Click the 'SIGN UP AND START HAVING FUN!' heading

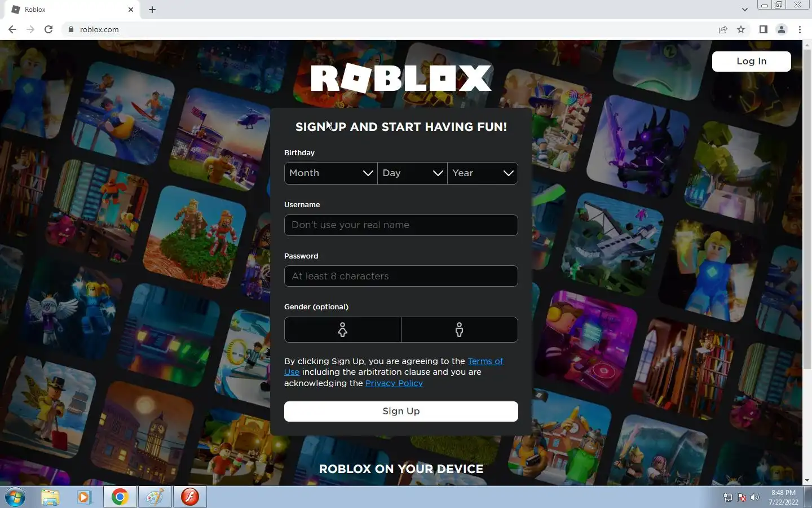401,127
